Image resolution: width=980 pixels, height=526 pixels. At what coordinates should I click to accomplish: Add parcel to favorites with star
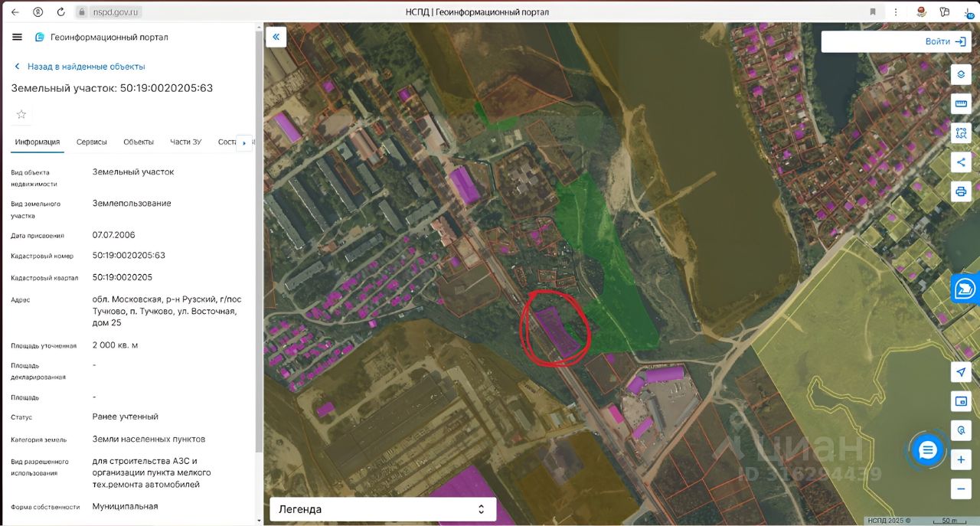coord(21,114)
